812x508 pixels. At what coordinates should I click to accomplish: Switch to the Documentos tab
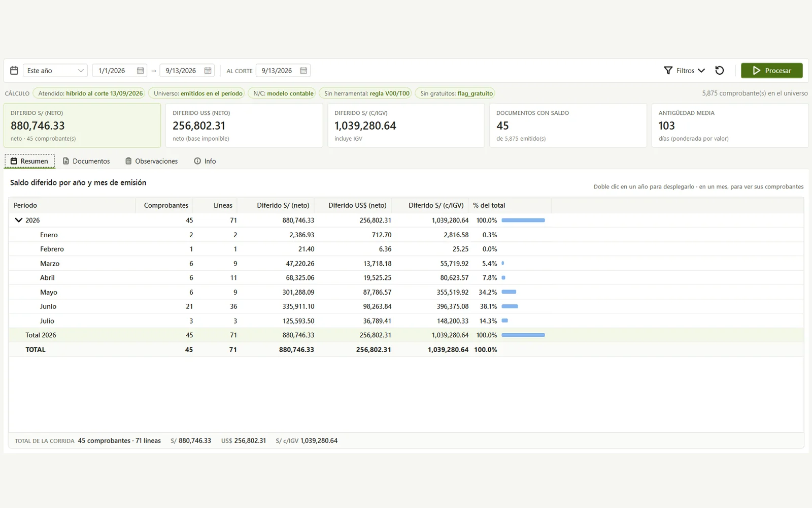pyautogui.click(x=86, y=161)
